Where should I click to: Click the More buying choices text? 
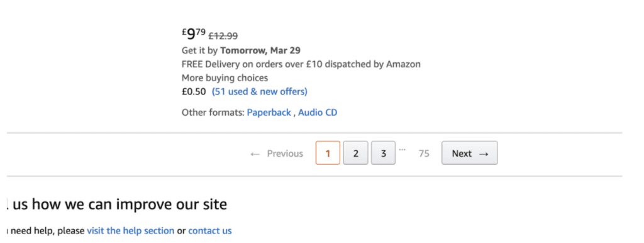pos(225,77)
